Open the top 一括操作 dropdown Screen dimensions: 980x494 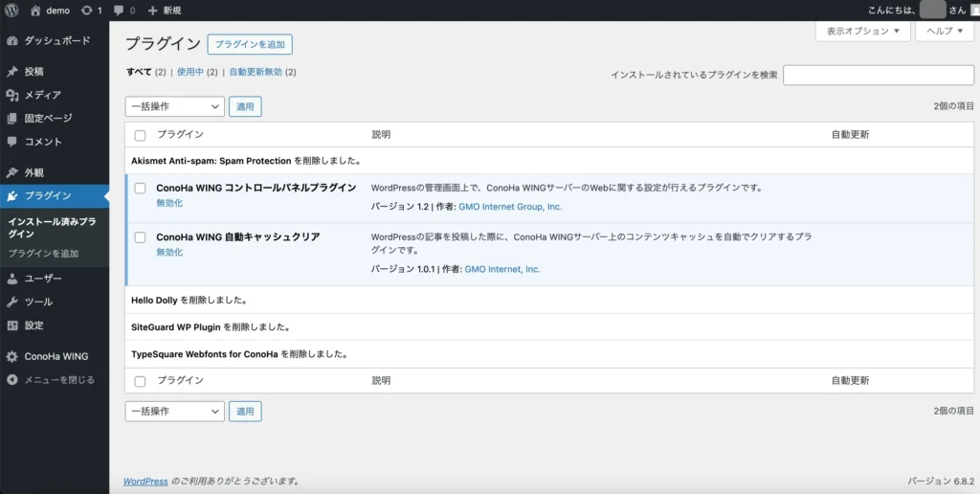pos(175,106)
